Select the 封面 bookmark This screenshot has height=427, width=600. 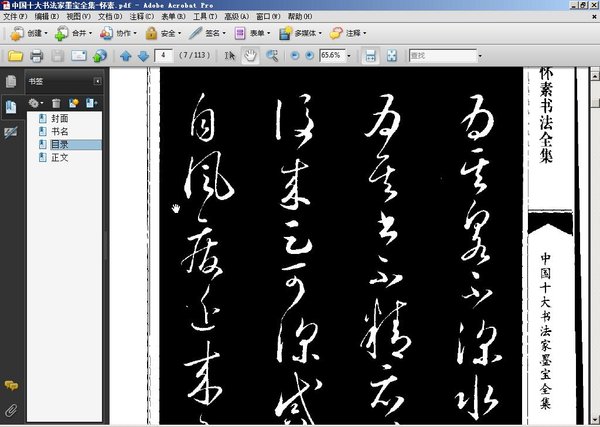[59, 119]
